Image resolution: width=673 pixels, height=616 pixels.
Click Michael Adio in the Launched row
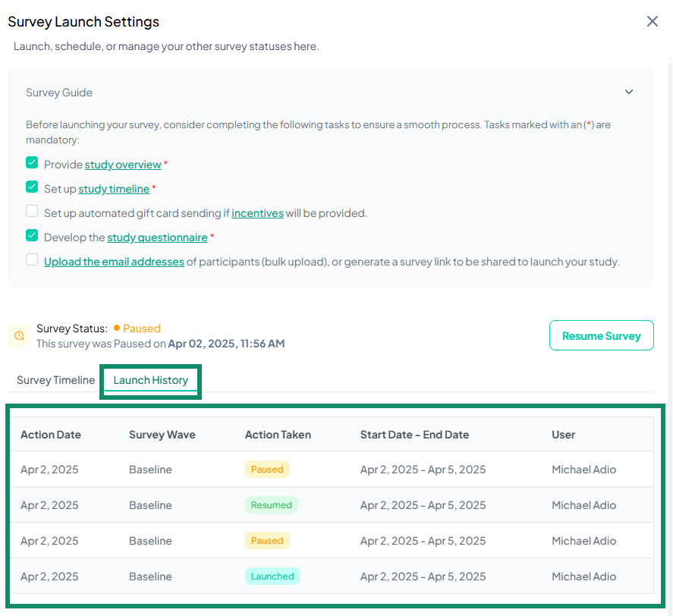click(x=583, y=576)
